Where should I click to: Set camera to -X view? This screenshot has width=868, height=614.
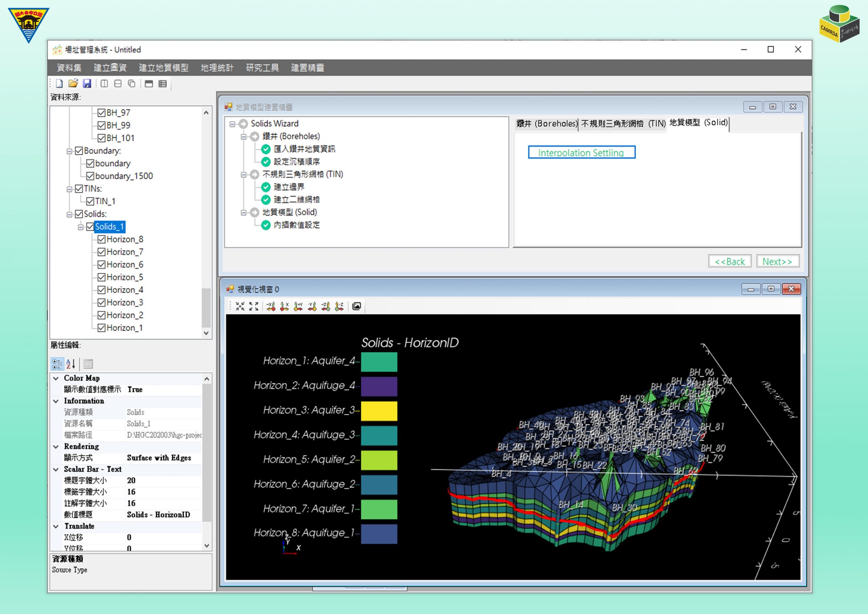coord(271,306)
